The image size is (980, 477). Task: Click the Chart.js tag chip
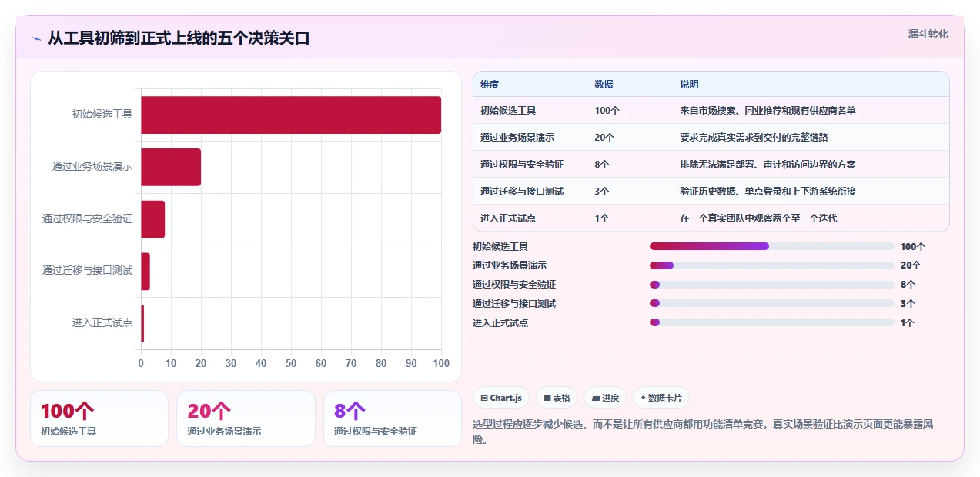501,398
